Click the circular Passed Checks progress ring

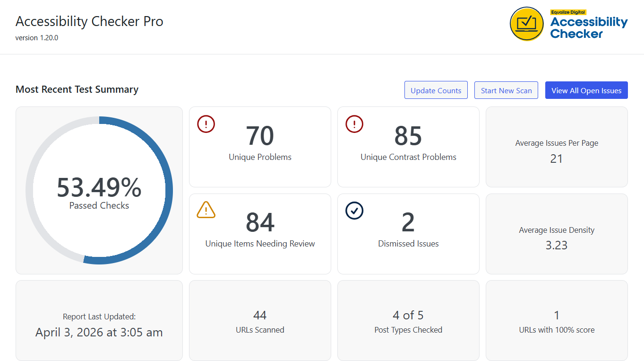coord(99,190)
